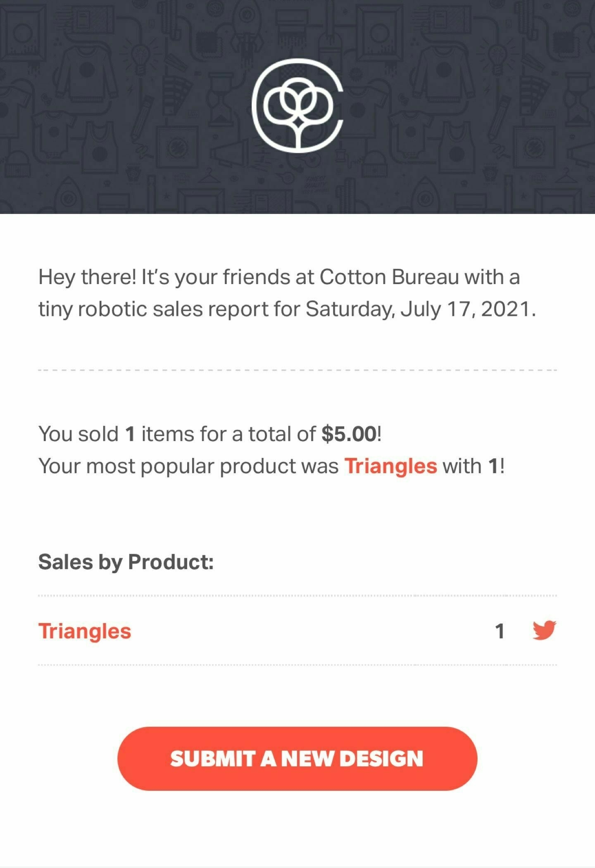Click the Cotton Bureau logo icon
Viewport: 595px width, 868px height.
pos(297,106)
